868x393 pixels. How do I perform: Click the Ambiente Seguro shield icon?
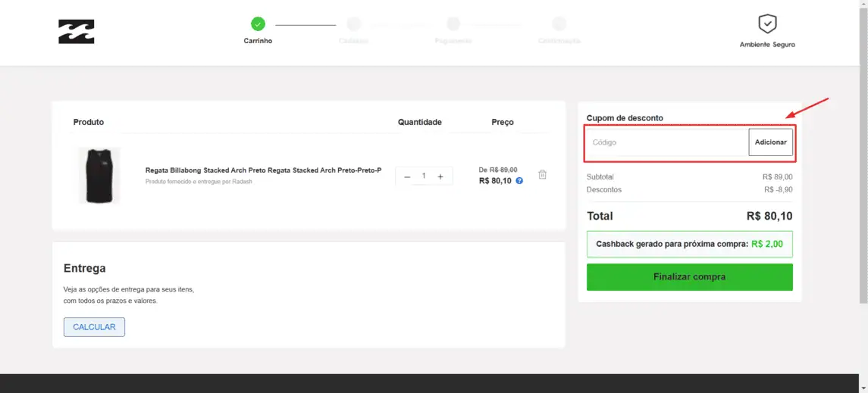coord(767,24)
